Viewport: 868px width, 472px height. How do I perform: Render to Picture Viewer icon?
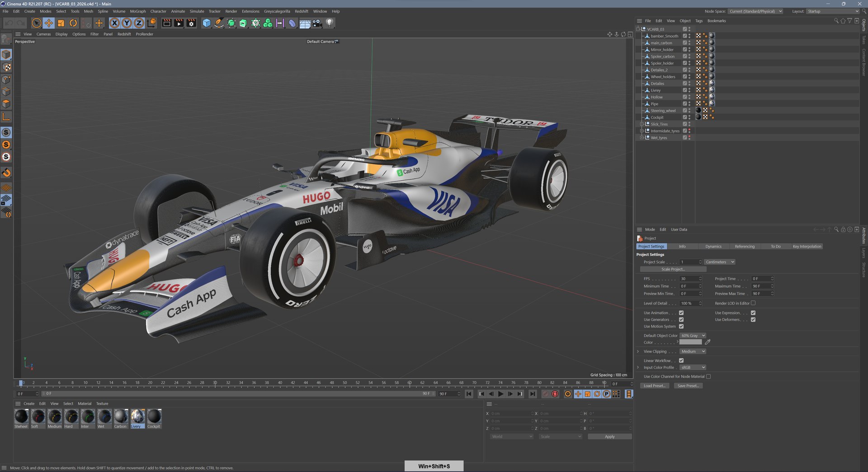click(x=179, y=23)
